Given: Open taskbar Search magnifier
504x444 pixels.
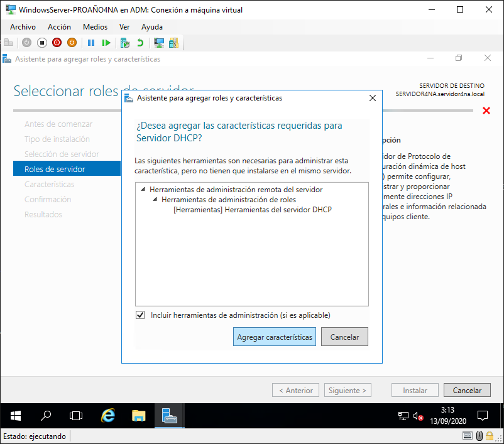Looking at the screenshot, I should (x=46, y=416).
